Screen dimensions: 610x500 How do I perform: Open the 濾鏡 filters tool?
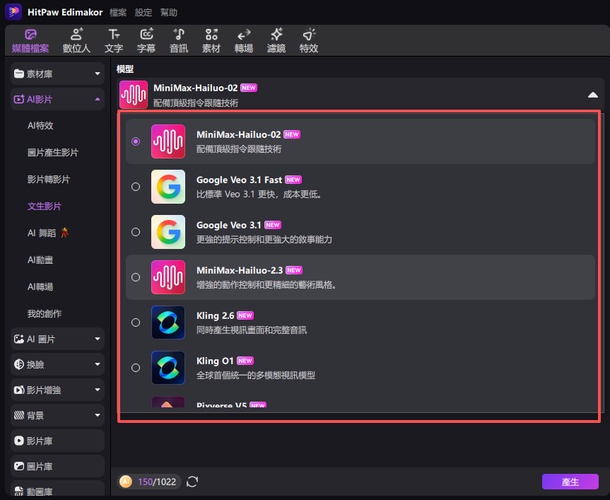[276, 40]
